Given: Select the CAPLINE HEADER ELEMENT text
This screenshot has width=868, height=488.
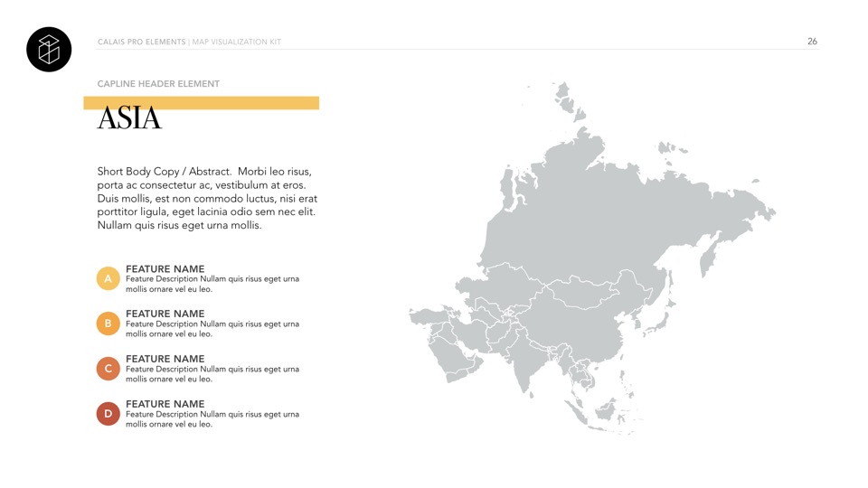Looking at the screenshot, I should (x=158, y=84).
